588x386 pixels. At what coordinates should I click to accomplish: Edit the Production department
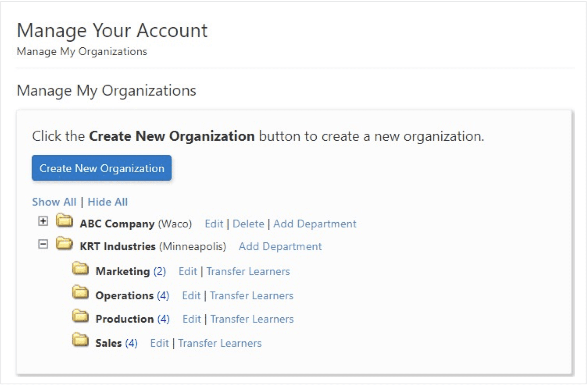tap(192, 319)
